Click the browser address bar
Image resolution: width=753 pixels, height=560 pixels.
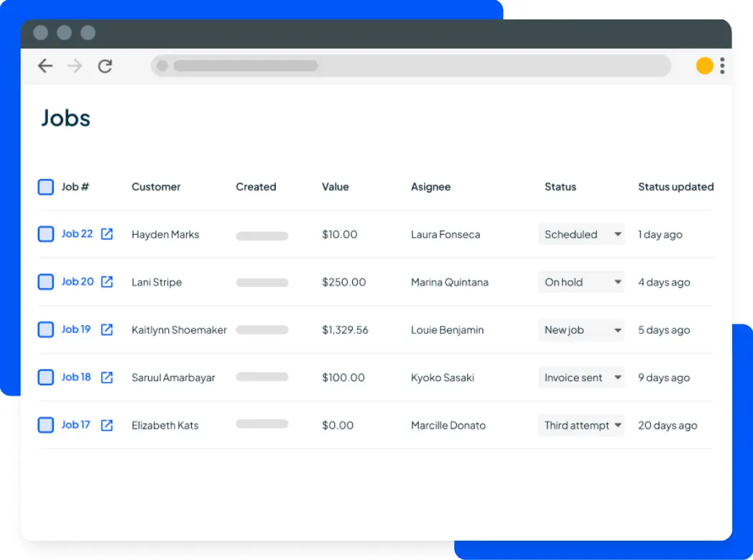[410, 66]
